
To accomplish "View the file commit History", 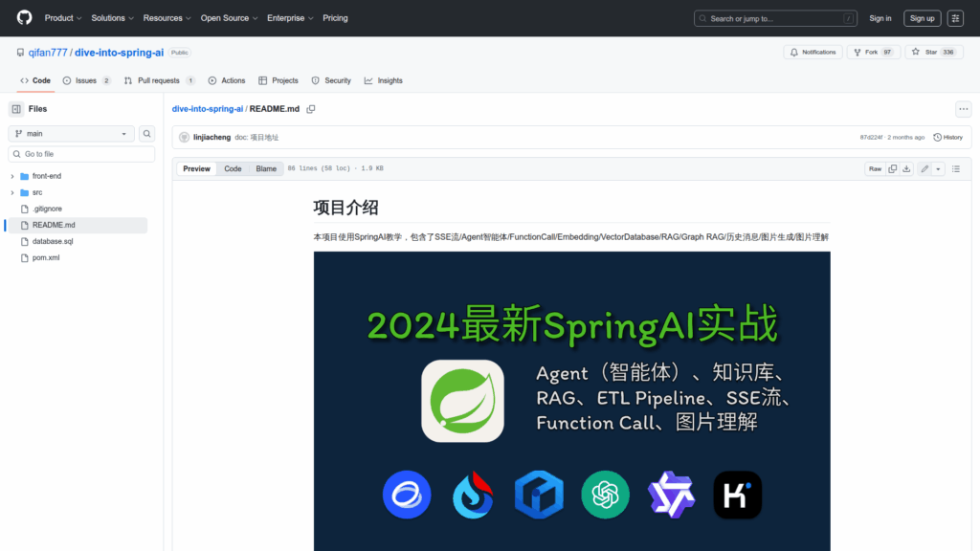I will (x=947, y=137).
